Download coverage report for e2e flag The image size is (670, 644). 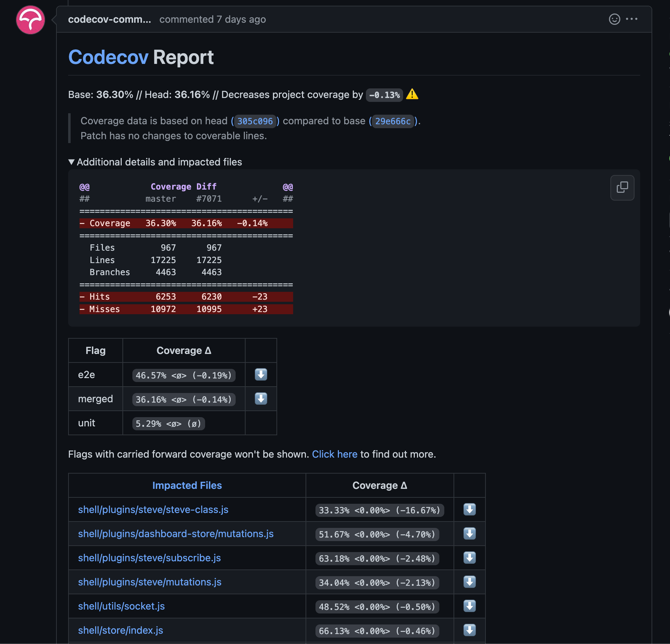pos(261,375)
